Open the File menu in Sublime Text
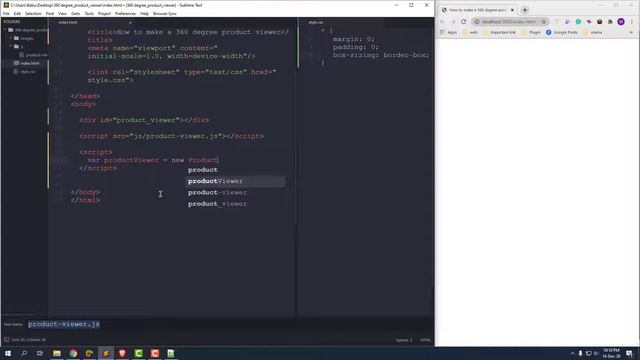The image size is (640, 360). pos(6,13)
